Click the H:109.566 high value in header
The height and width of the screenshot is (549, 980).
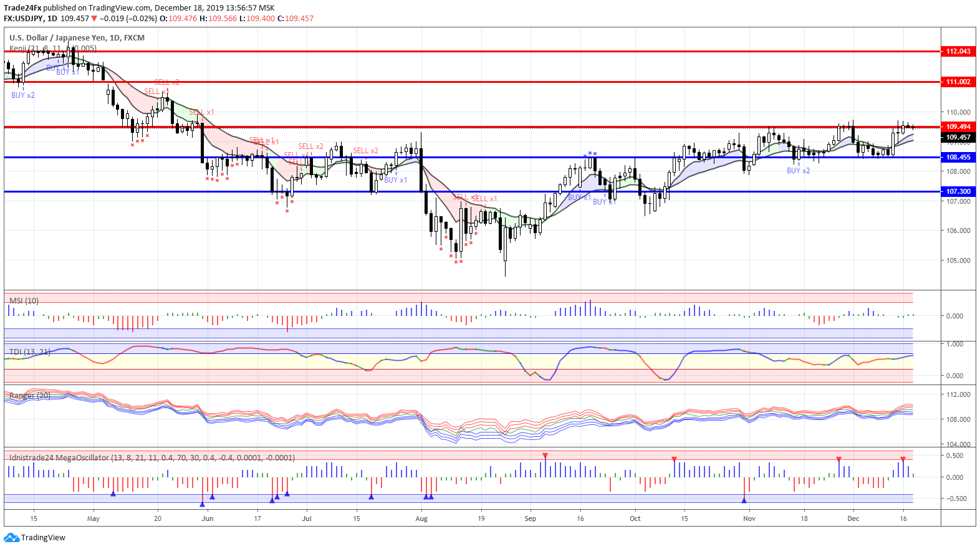coord(218,18)
